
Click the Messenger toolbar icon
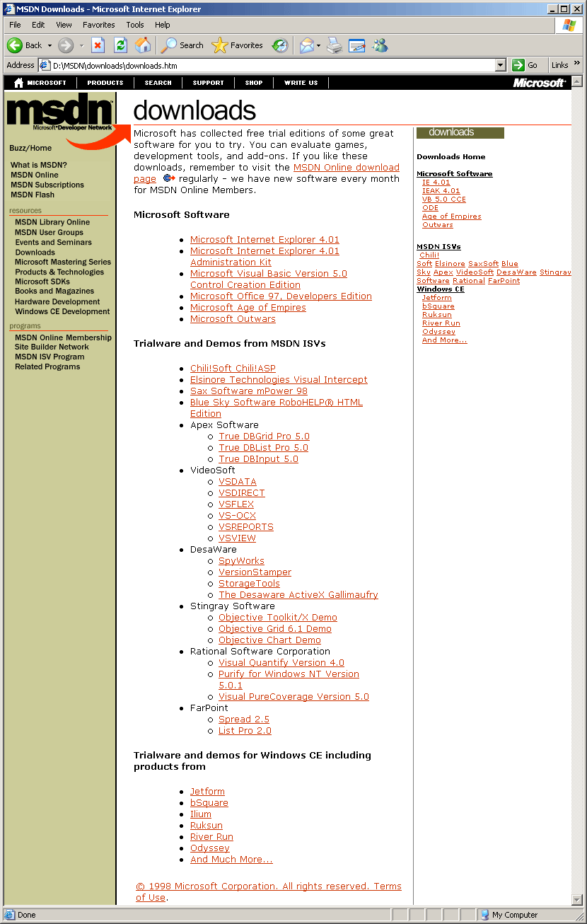tap(380, 45)
